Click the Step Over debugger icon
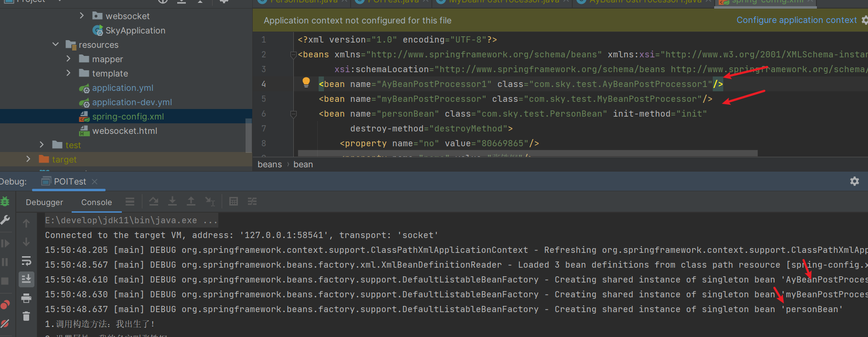Viewport: 868px width, 337px height. point(153,202)
